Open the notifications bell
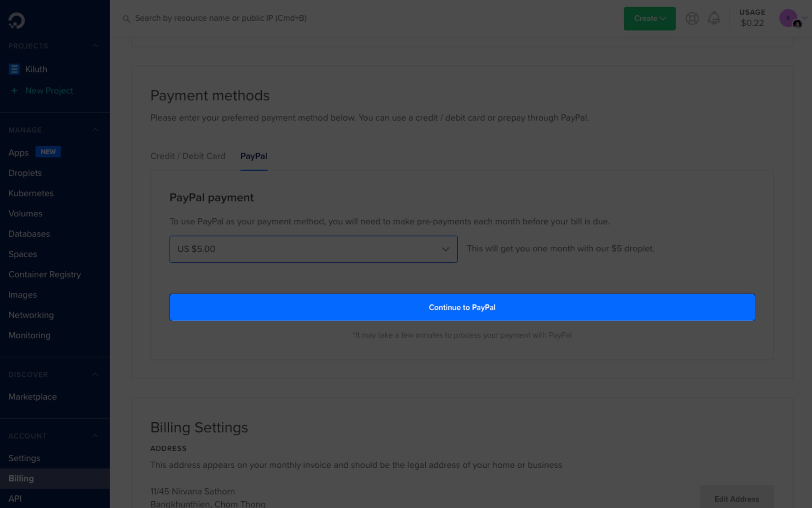This screenshot has height=508, width=812. point(714,18)
